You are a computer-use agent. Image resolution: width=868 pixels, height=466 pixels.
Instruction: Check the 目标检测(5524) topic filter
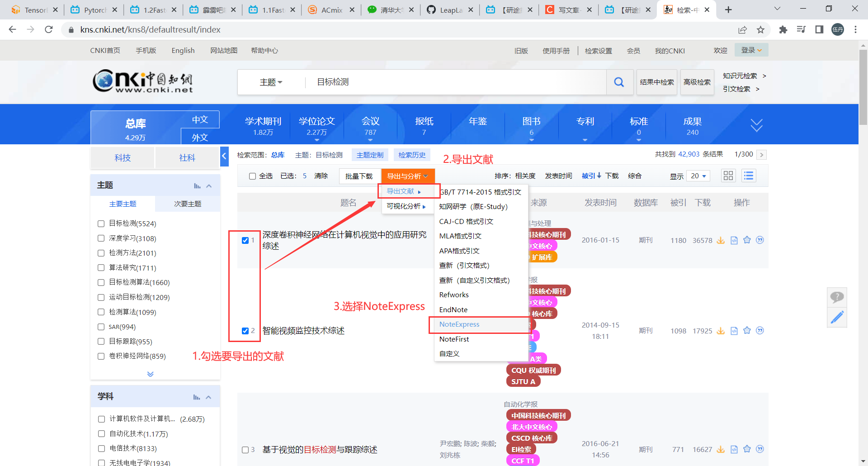[101, 223]
